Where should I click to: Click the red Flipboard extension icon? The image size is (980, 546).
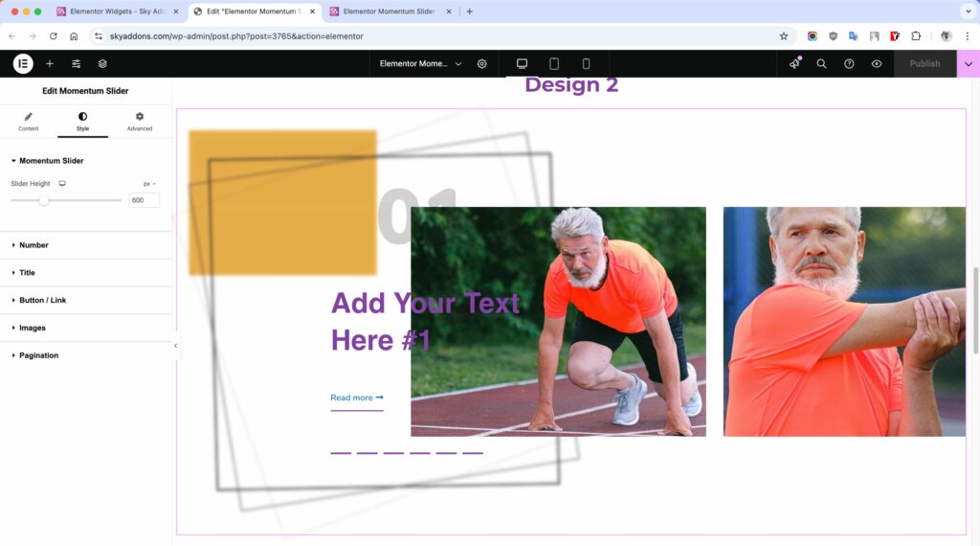895,36
